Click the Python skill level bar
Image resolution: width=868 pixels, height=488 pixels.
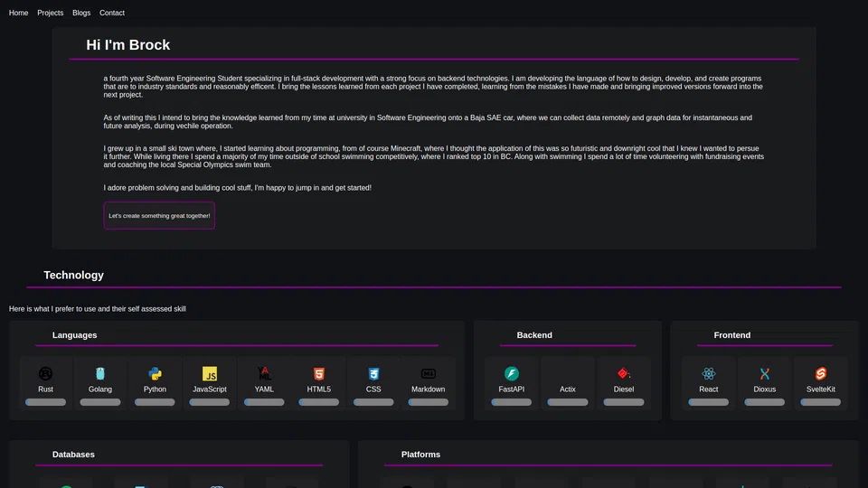tap(155, 402)
